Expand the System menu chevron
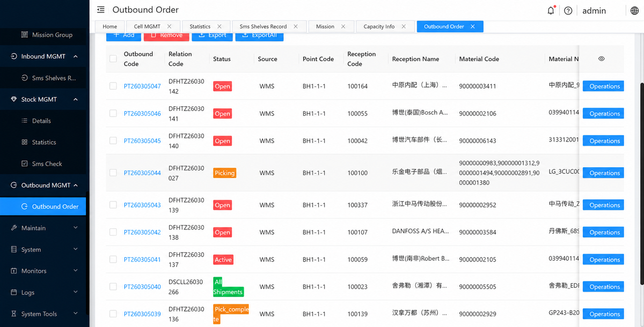The height and width of the screenshot is (327, 644). pyautogui.click(x=75, y=249)
